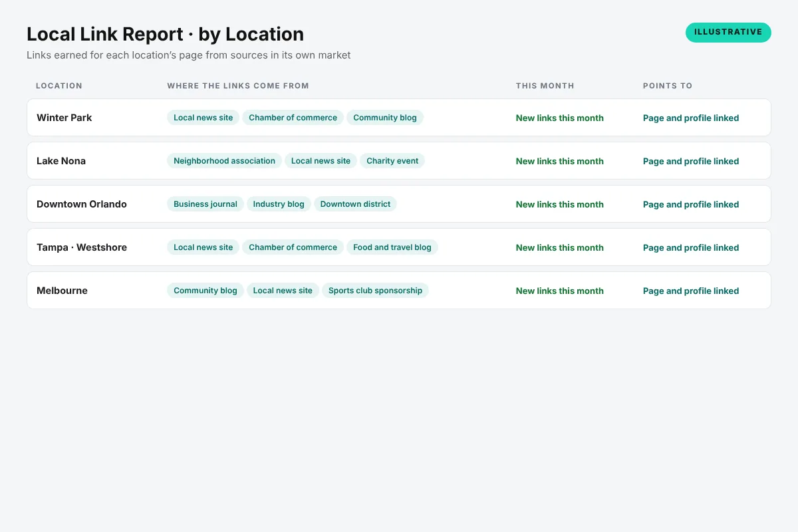Click the Local Link Report title
798x532 pixels.
[x=165, y=34]
